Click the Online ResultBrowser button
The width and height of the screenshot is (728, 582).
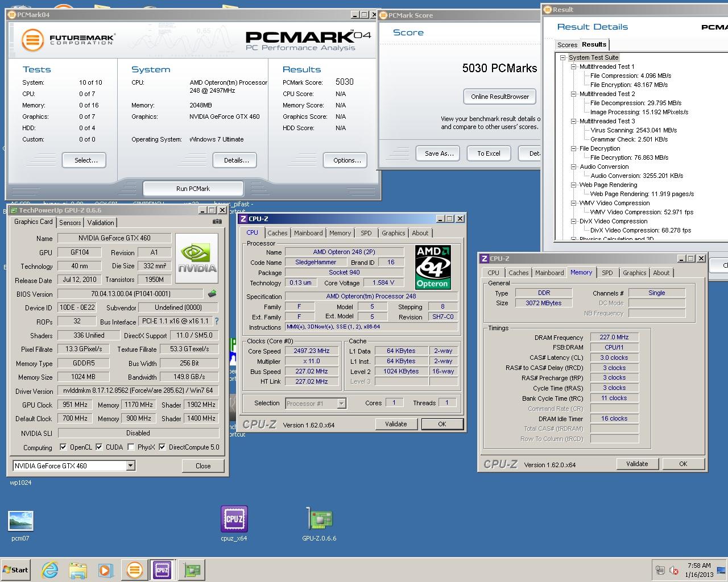(500, 97)
